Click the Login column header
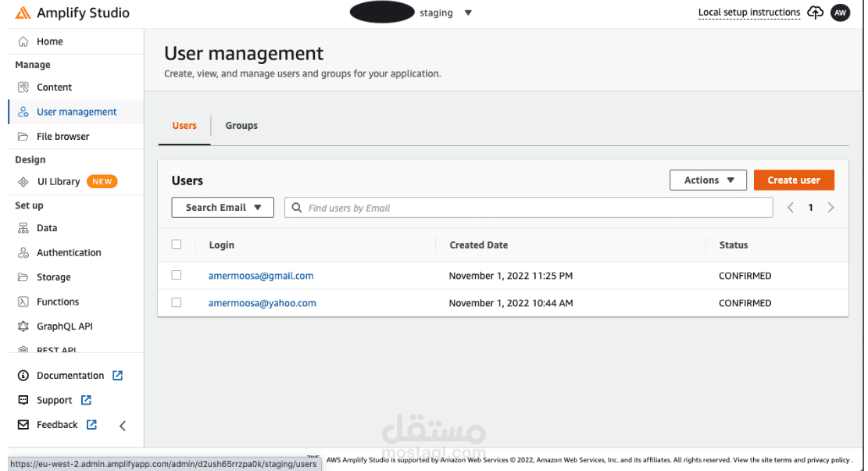 click(x=221, y=245)
